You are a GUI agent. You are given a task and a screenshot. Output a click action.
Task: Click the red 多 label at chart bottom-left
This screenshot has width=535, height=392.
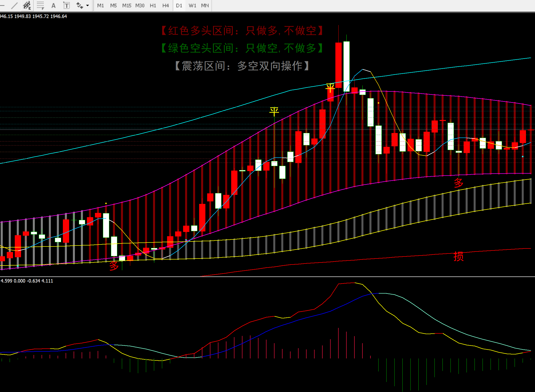tap(114, 266)
